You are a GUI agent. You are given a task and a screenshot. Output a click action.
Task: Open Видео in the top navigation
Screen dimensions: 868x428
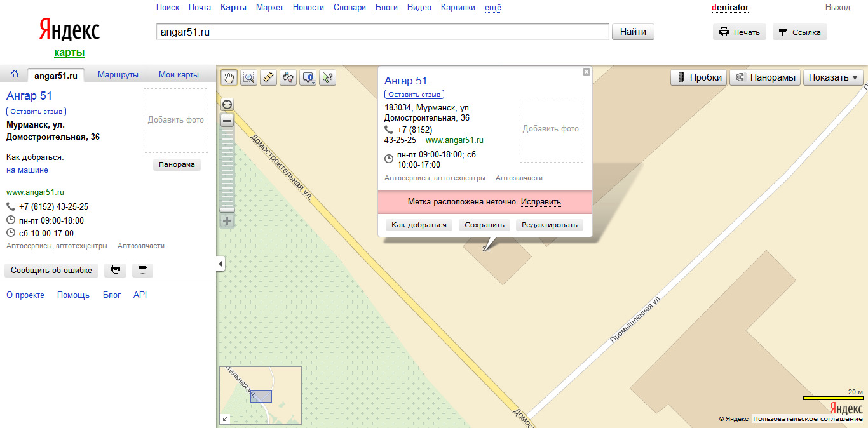(419, 8)
